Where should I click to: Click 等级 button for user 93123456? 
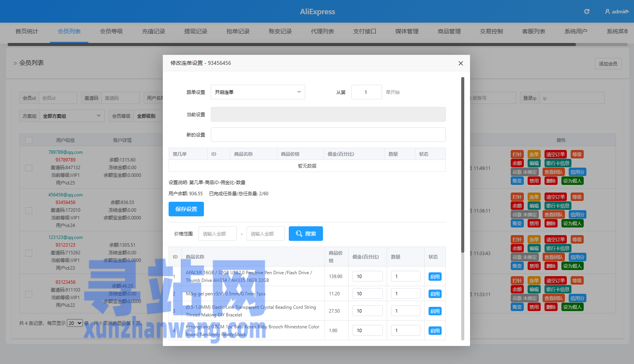tap(577, 280)
